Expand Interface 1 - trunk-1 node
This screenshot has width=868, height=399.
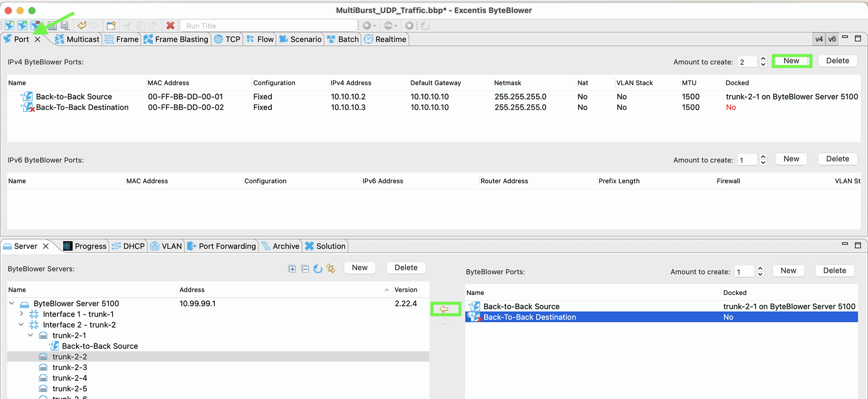(21, 314)
